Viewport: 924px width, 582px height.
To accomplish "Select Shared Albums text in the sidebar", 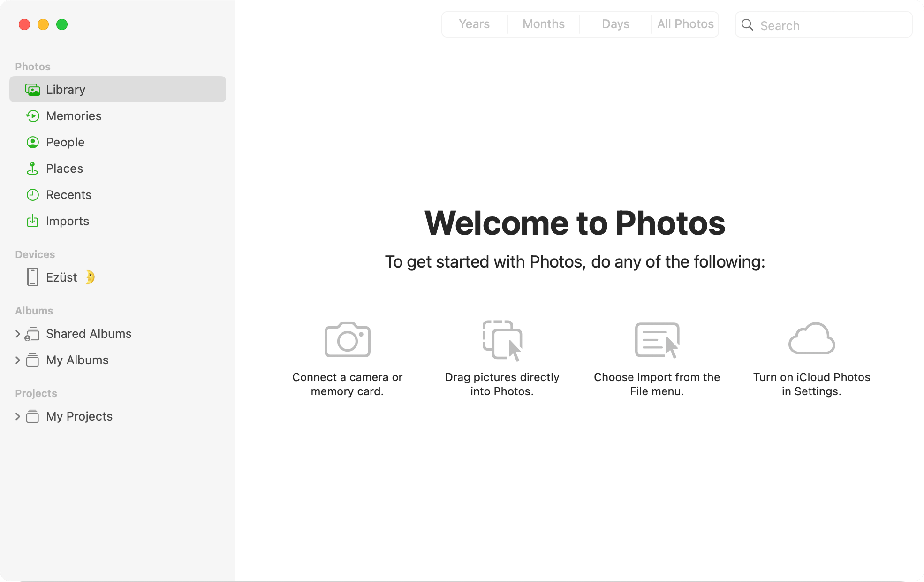I will [x=89, y=334].
